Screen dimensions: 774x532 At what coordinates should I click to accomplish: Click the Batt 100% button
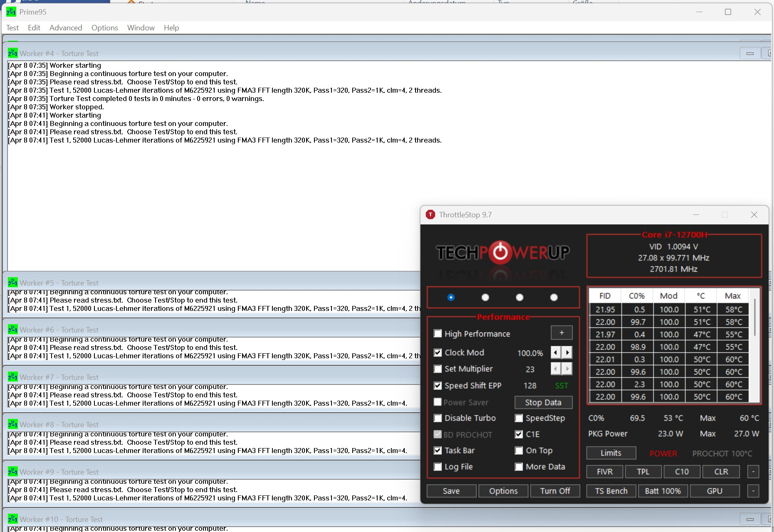coord(663,491)
